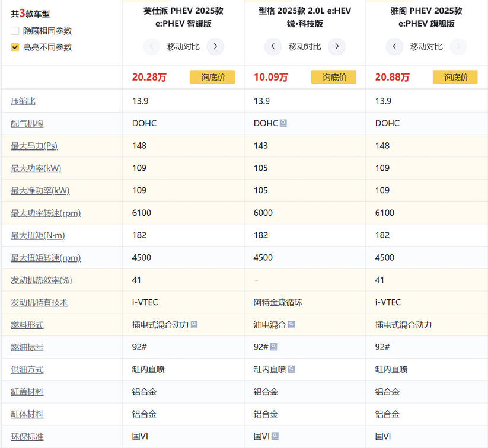Click the 最大功率(kW) parameter link
The image size is (488, 448).
tap(36, 168)
